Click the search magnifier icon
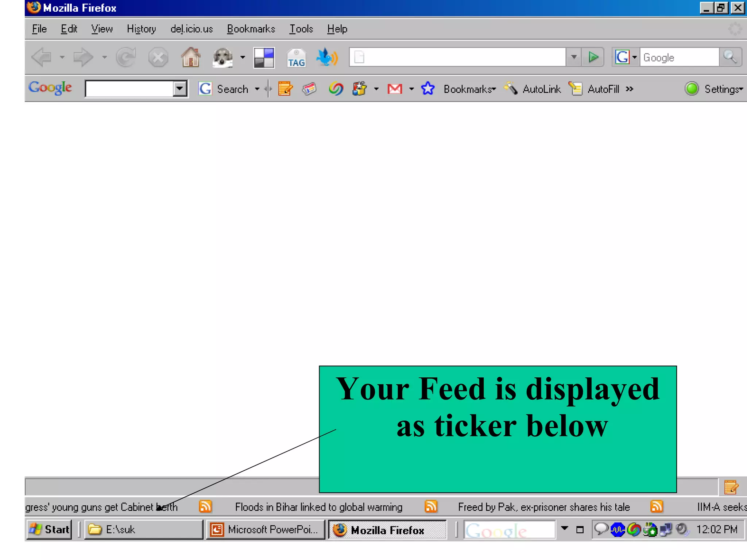This screenshot has width=747, height=560. pyautogui.click(x=730, y=57)
